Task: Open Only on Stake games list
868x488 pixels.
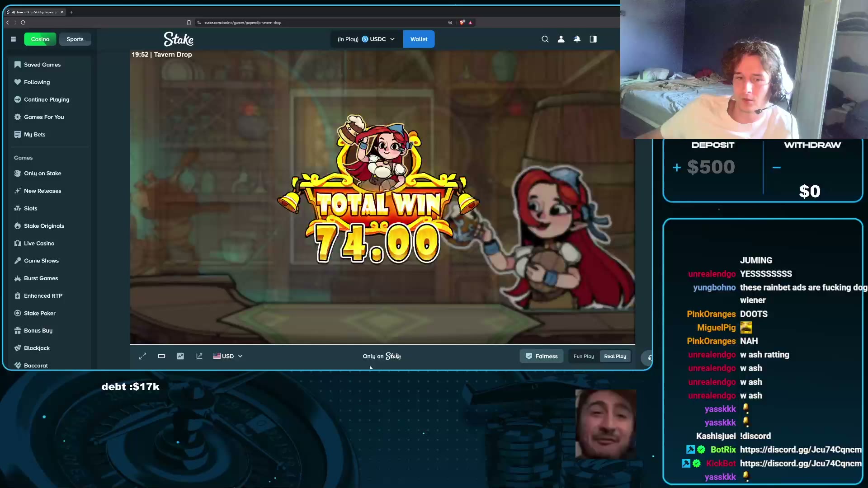Action: [50, 174]
